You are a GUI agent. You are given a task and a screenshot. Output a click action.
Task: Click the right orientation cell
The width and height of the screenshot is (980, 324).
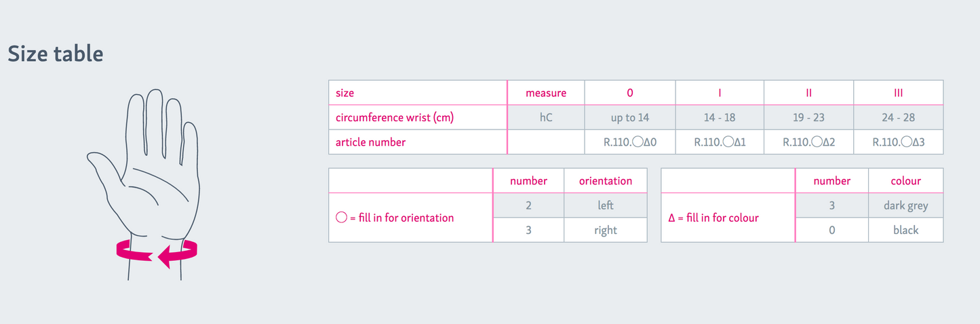point(606,230)
